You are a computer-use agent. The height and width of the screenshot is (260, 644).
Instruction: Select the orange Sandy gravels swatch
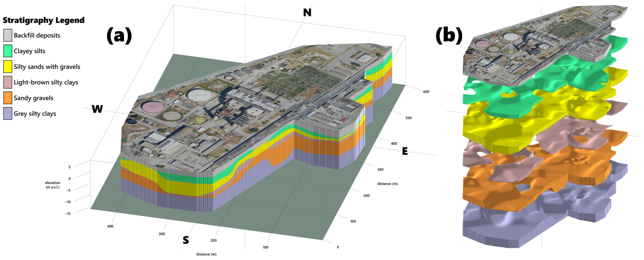click(x=8, y=98)
